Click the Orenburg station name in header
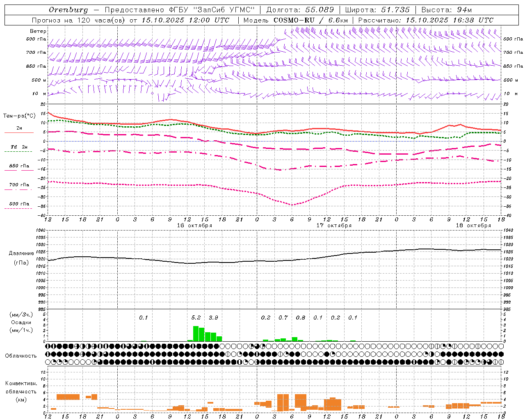This screenshot has width=525, height=420. [68, 10]
